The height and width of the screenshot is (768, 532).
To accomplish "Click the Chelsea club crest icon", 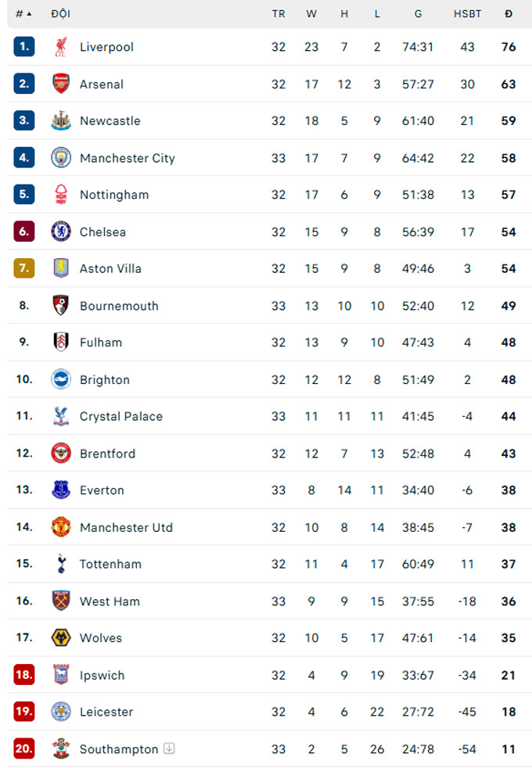I will click(61, 231).
